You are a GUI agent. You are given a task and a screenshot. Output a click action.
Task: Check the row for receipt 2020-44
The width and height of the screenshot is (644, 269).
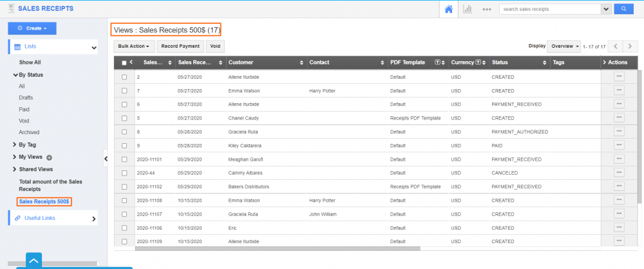click(124, 173)
